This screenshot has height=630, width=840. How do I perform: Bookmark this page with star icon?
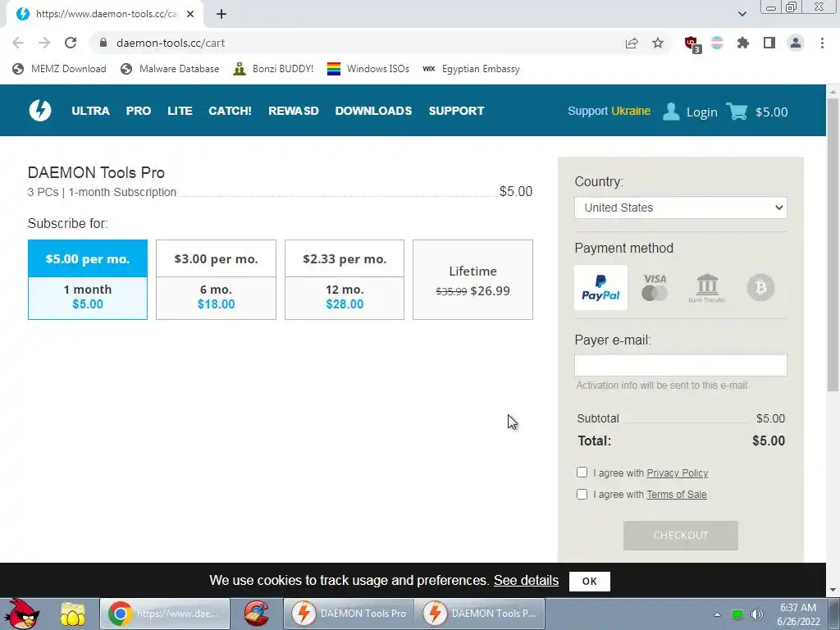[x=658, y=43]
